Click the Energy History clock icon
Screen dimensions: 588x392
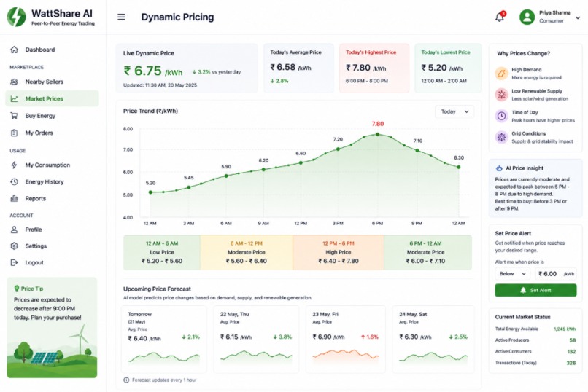tap(15, 182)
